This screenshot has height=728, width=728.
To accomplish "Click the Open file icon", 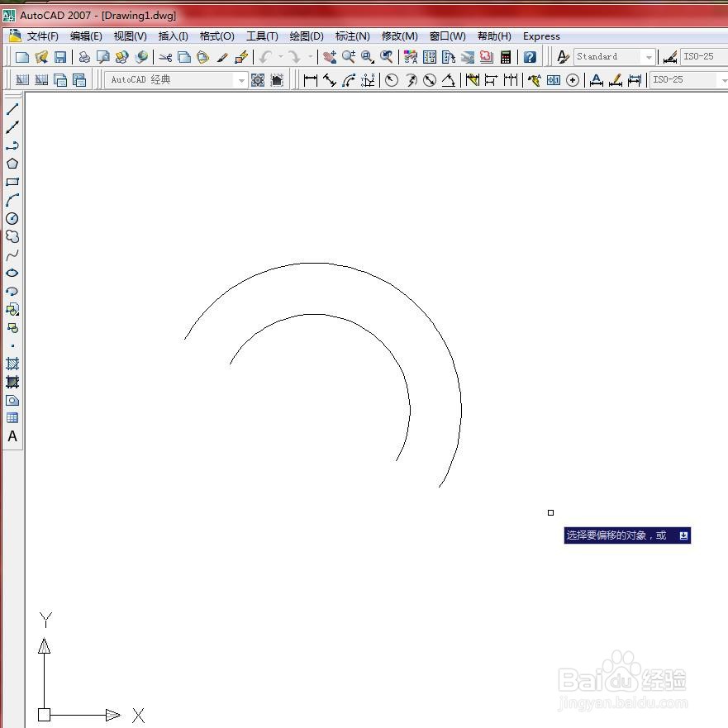I will [x=41, y=57].
